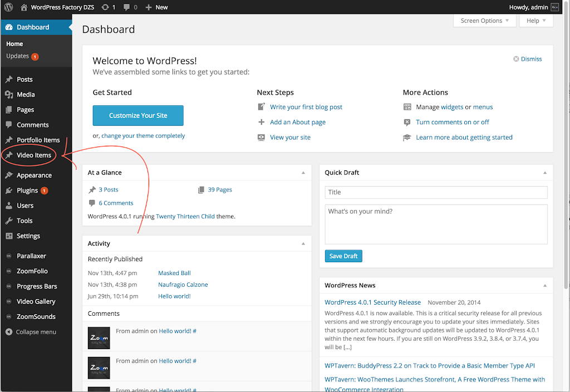The height and width of the screenshot is (392, 570).
Task: Click the Tools wrench icon
Action: tap(9, 220)
